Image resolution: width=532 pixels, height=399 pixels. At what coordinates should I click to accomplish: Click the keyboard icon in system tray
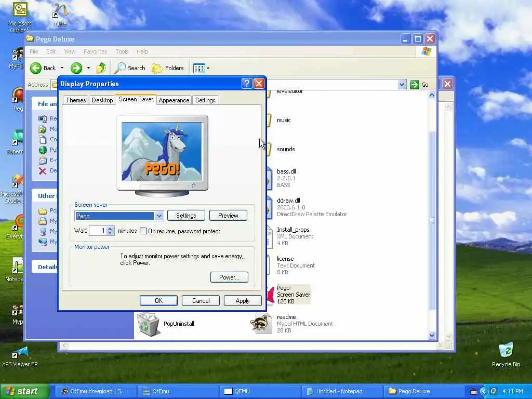click(x=474, y=392)
